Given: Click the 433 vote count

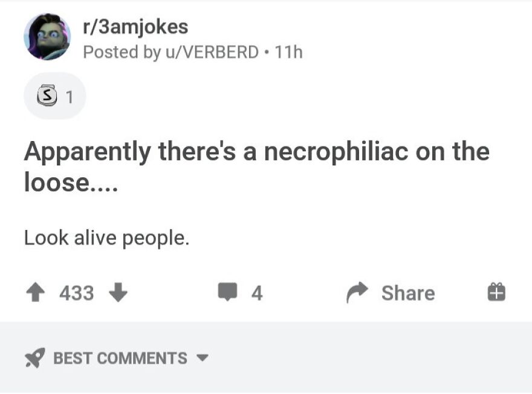Looking at the screenshot, I should point(77,293).
